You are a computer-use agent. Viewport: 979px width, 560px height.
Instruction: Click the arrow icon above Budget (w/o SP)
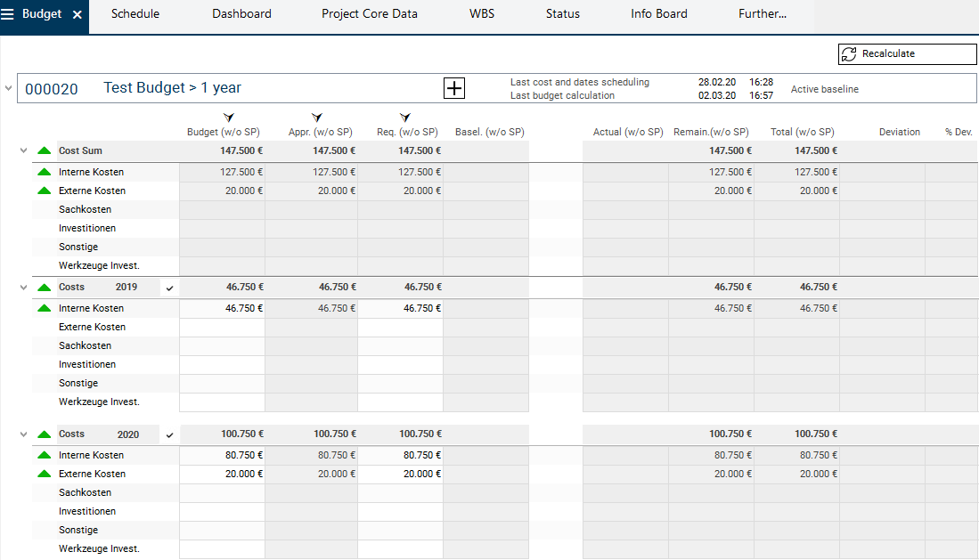coord(228,118)
